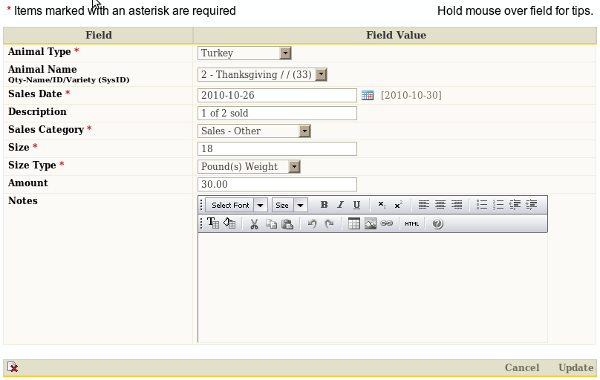The width and height of the screenshot is (600, 380).
Task: Click the Size input field containing 18
Action: tap(277, 148)
